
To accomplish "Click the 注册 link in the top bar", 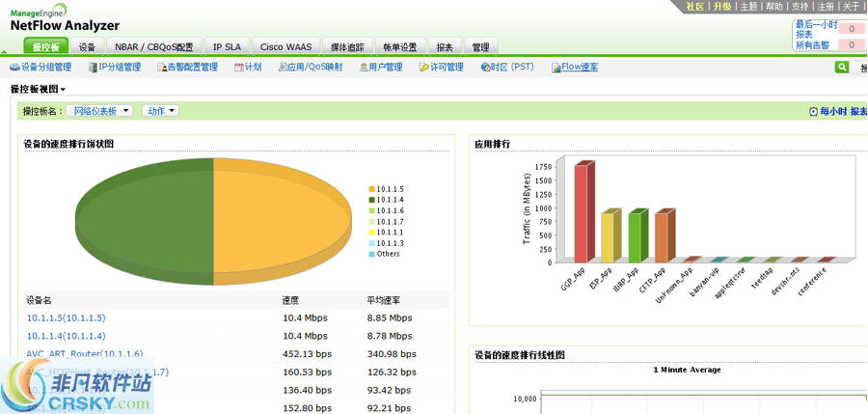I will [826, 7].
